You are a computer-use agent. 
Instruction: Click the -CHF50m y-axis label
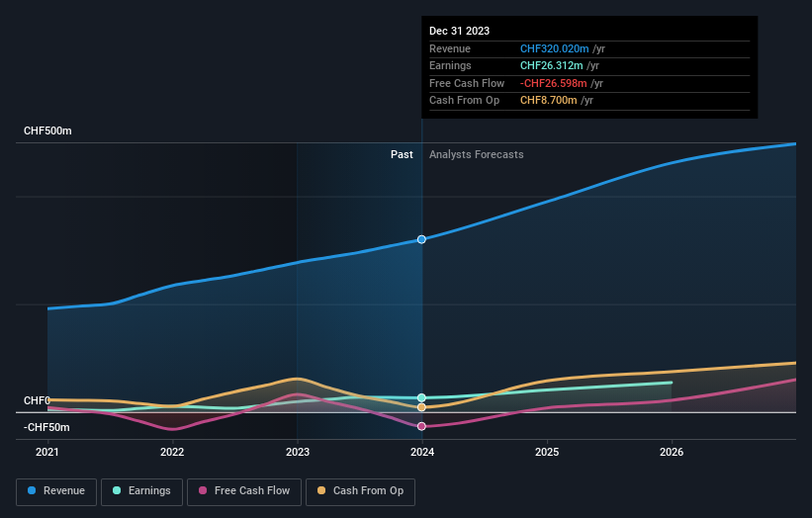[46, 427]
